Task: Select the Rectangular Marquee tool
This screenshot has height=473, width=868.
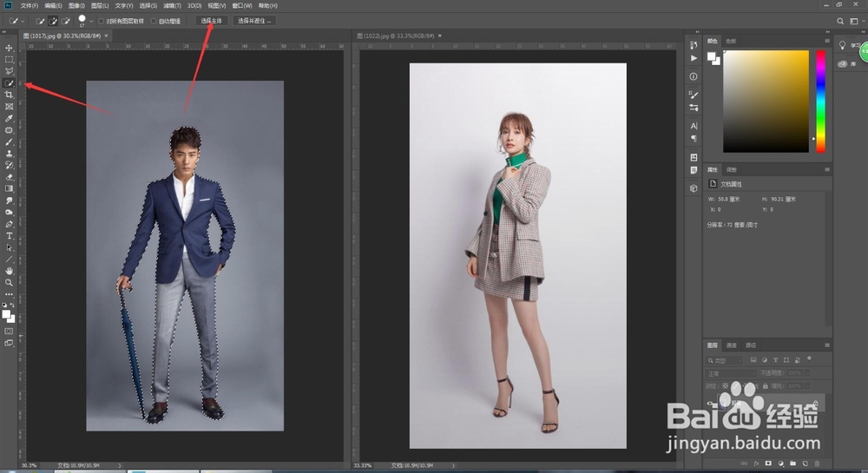Action: (9, 60)
